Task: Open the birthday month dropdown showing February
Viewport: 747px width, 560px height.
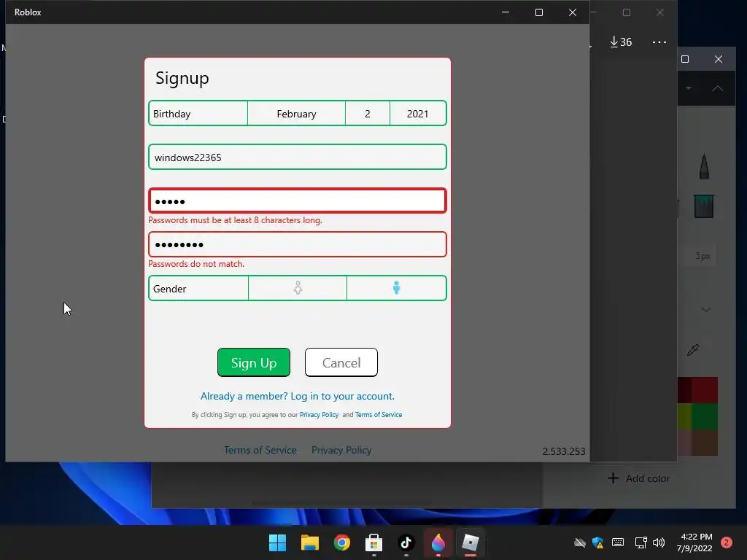Action: 296,114
